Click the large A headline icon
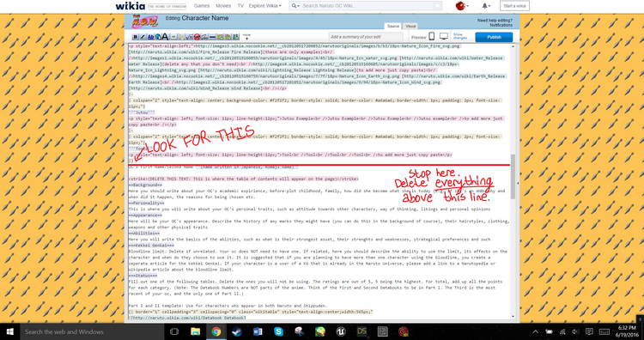The image size is (644, 340). point(165,37)
